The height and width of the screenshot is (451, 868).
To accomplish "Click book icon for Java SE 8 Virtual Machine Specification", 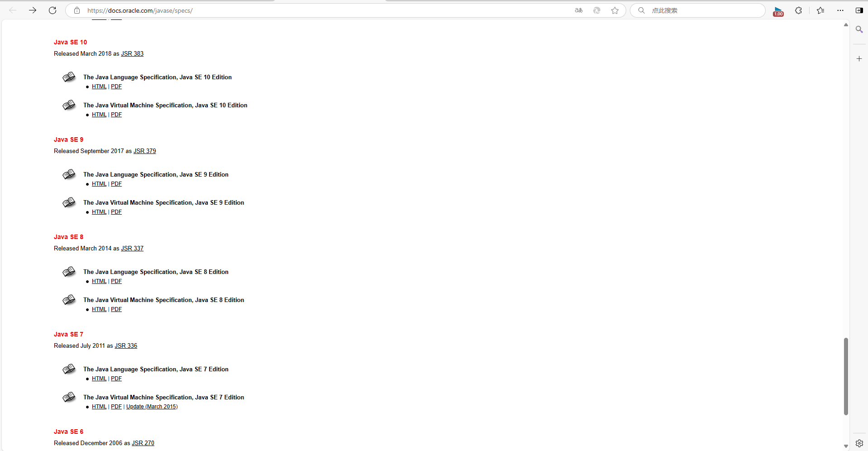I will click(x=69, y=300).
